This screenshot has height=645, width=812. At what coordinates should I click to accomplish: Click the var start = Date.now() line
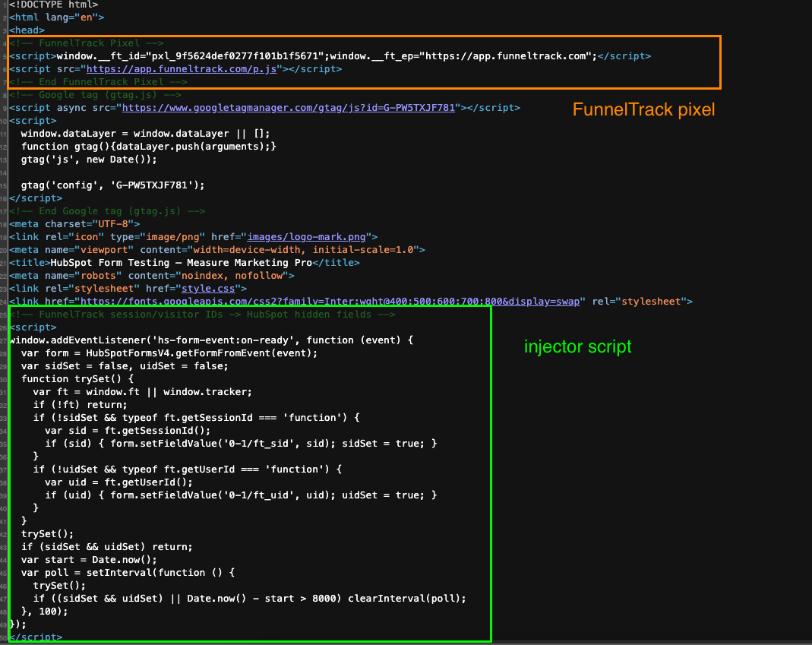point(89,559)
